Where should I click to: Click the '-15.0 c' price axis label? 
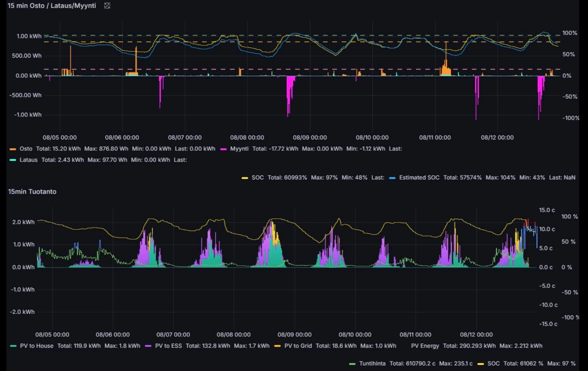[548, 324]
